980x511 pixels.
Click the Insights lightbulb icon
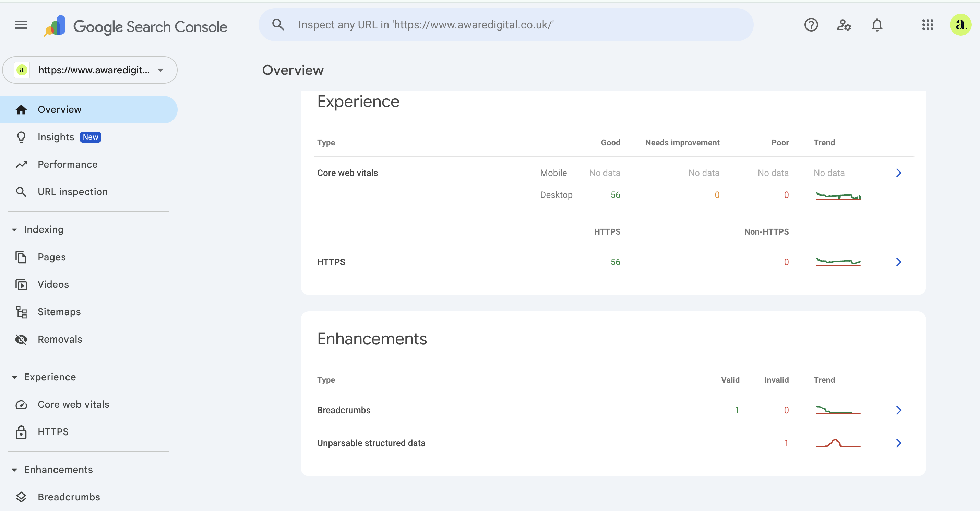pos(21,137)
